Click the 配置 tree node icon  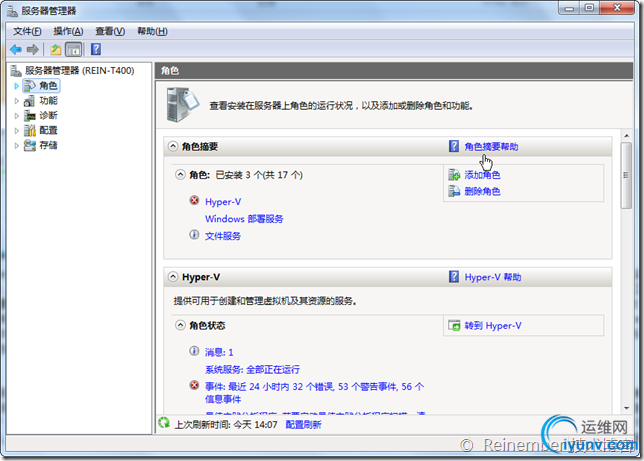(x=30, y=131)
